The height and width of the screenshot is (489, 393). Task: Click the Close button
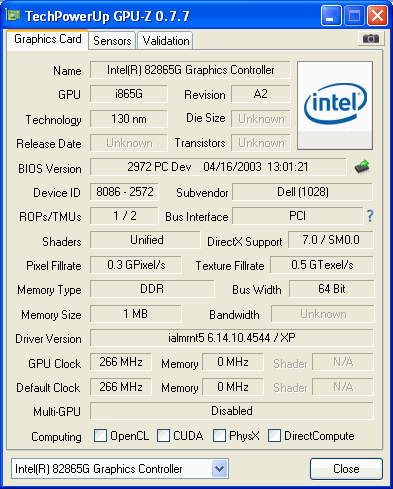click(x=346, y=469)
